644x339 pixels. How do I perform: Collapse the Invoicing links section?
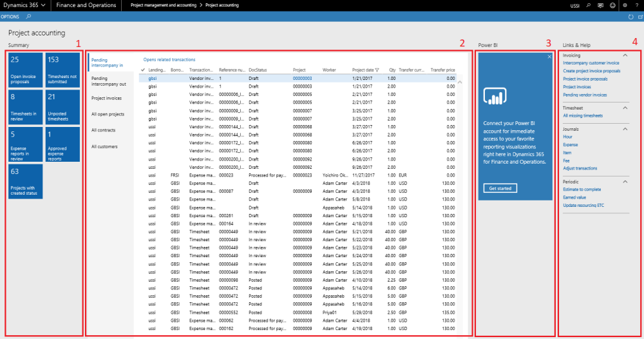[x=625, y=55]
